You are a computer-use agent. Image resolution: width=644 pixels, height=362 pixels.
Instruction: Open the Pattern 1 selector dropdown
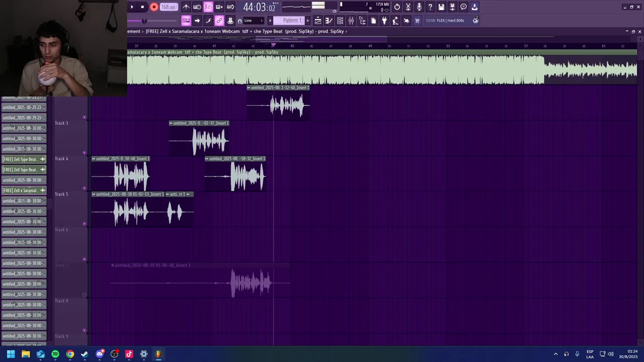289,21
